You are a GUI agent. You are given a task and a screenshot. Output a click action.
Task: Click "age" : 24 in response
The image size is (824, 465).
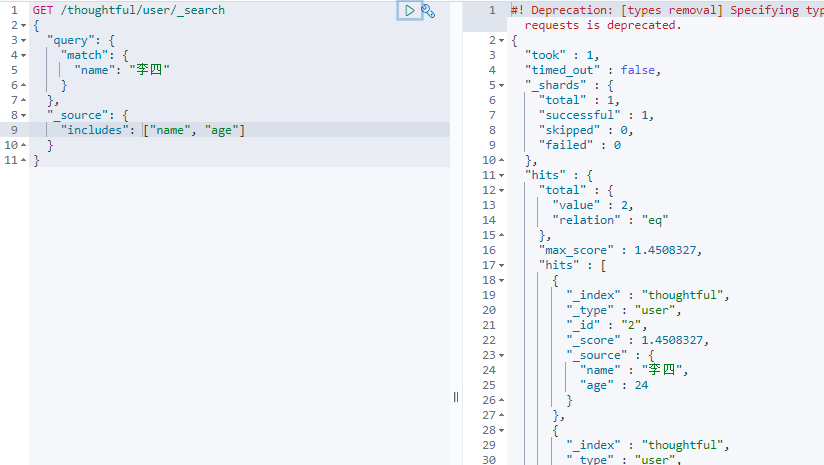(x=614, y=385)
